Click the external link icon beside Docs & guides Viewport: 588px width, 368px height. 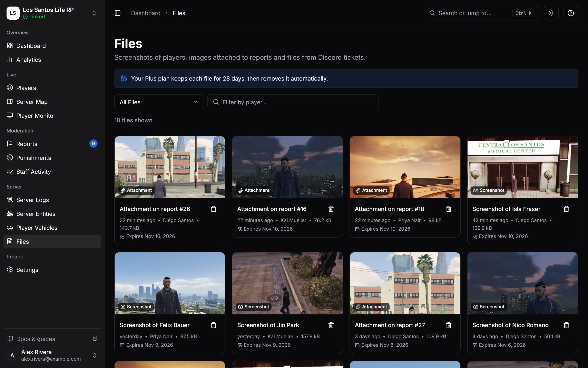click(x=95, y=339)
